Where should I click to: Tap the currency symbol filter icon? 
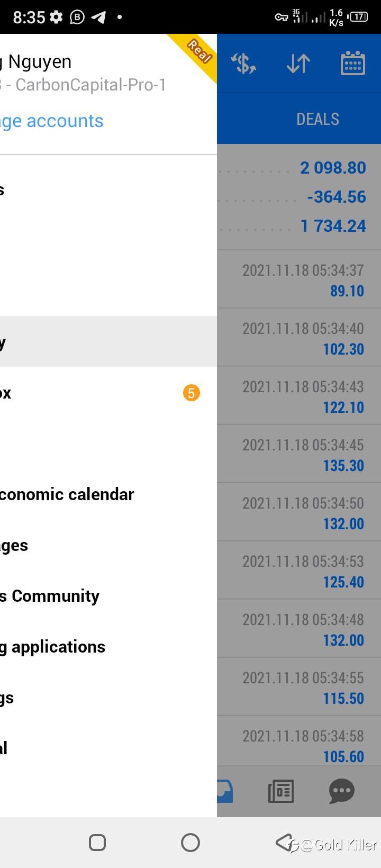coord(243,64)
